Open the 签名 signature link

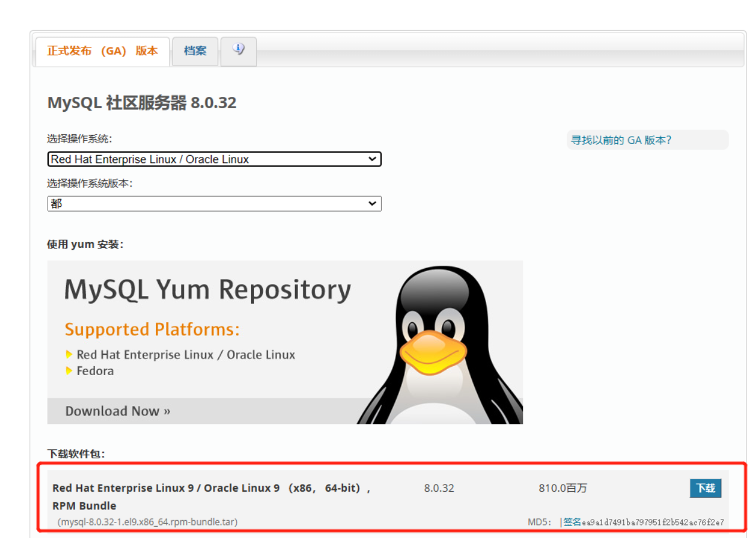(x=572, y=522)
